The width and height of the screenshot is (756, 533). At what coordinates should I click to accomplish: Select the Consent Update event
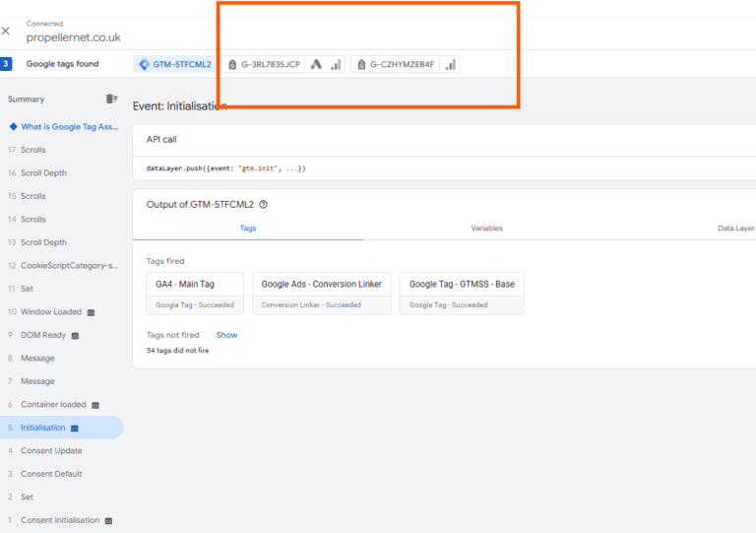(x=51, y=451)
